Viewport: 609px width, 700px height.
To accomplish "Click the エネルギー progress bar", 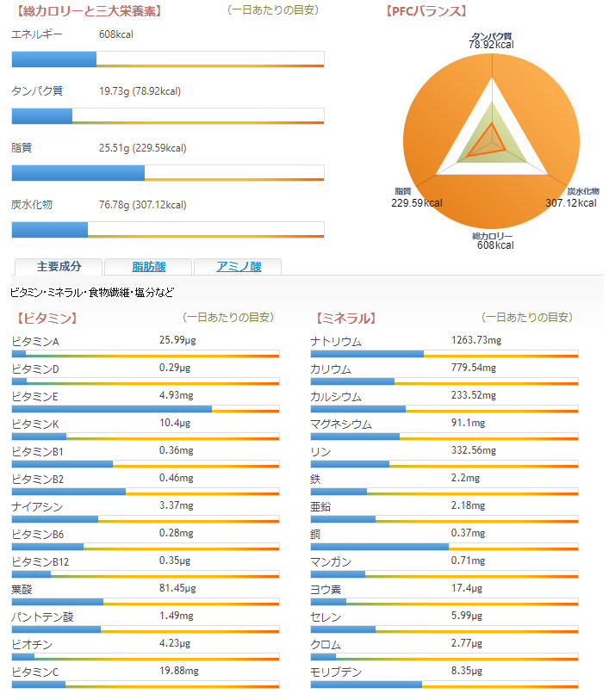I will [168, 59].
